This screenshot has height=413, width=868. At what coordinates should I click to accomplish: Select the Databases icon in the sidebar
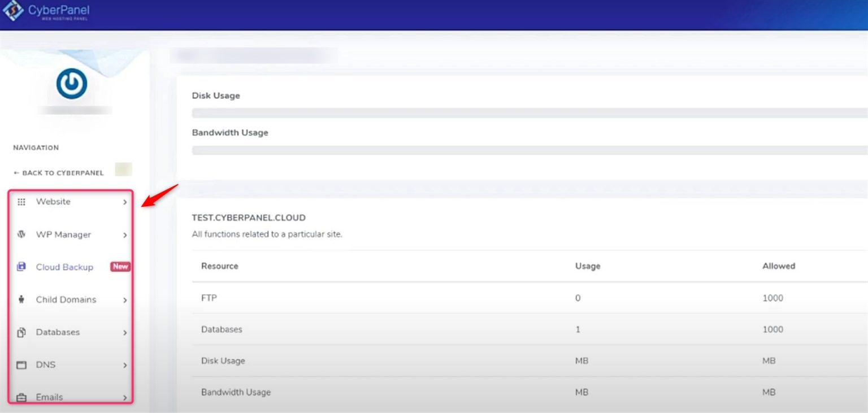pyautogui.click(x=21, y=332)
